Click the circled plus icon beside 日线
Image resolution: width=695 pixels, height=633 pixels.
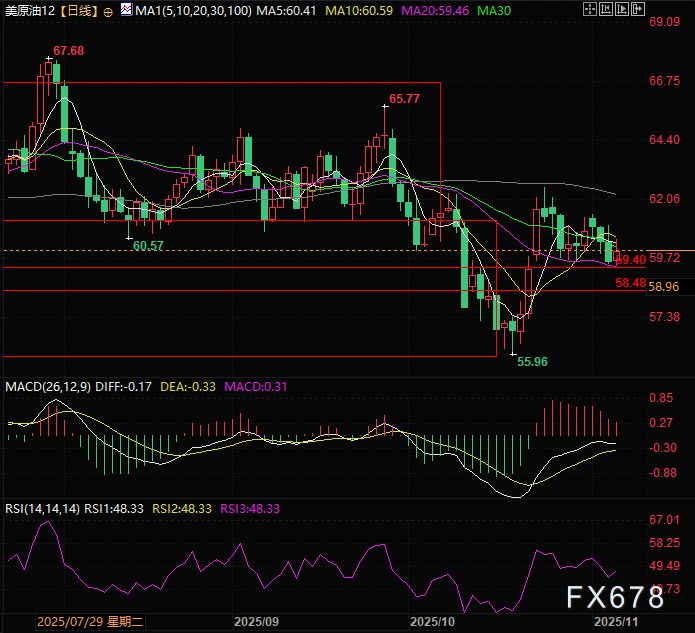pos(108,12)
